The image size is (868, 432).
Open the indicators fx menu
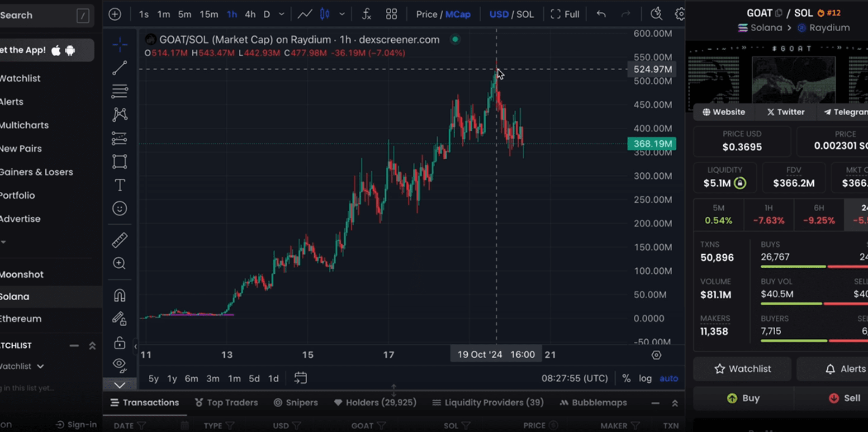pyautogui.click(x=367, y=14)
